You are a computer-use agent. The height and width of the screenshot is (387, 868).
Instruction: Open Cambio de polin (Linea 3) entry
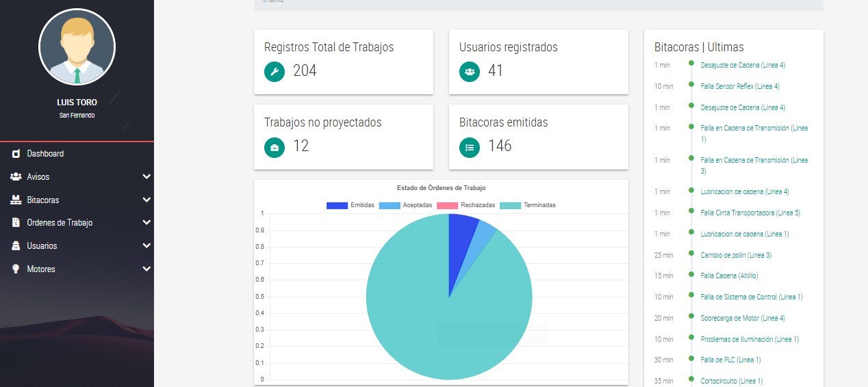click(736, 255)
